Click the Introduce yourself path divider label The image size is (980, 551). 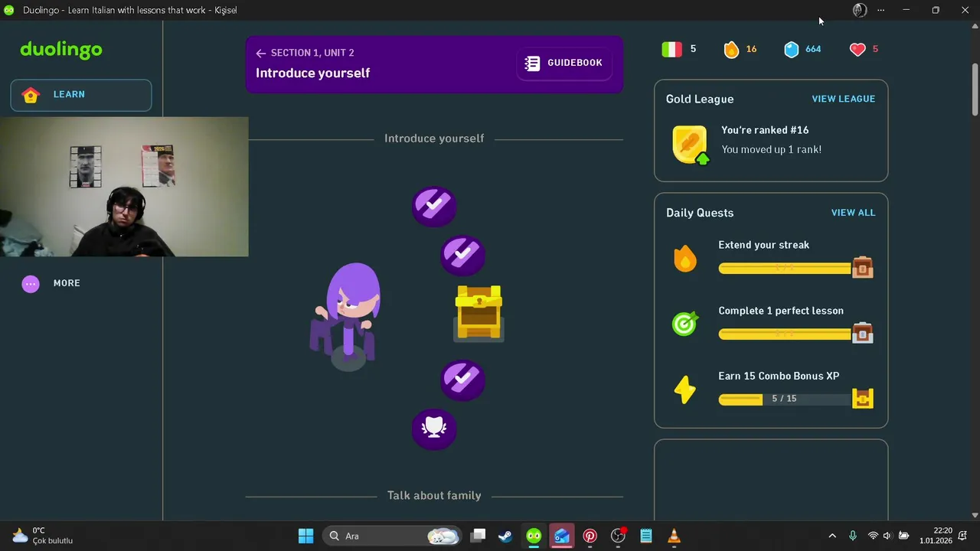434,139
